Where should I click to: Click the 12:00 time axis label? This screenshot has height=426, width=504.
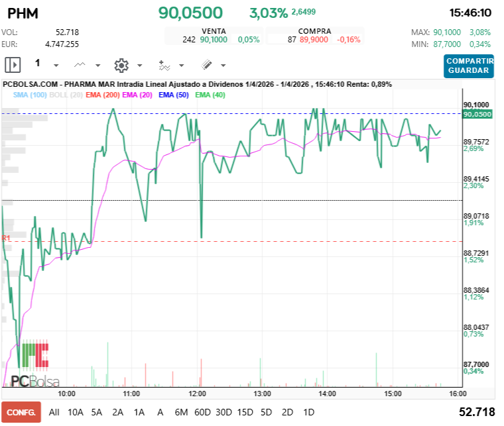click(x=197, y=394)
